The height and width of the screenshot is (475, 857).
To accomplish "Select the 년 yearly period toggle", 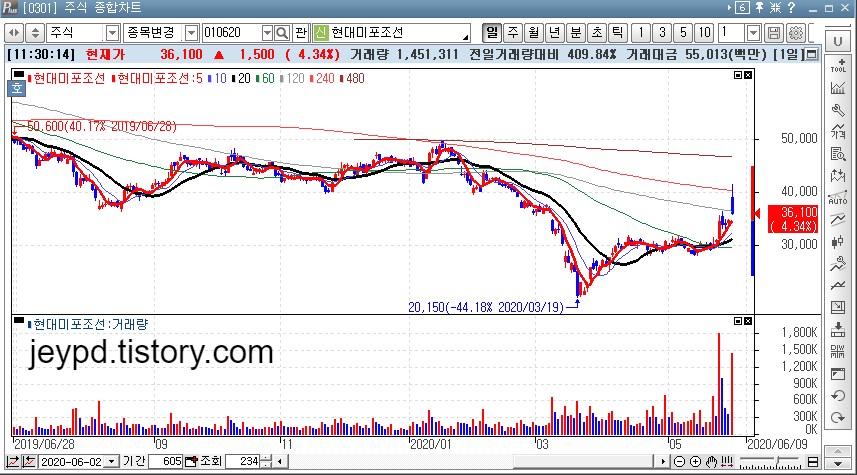I will tap(555, 33).
